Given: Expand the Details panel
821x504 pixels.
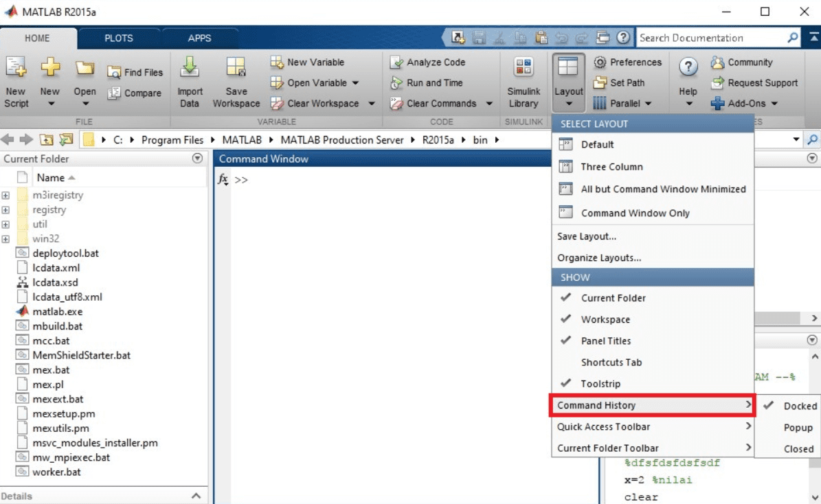Looking at the screenshot, I should (x=196, y=496).
